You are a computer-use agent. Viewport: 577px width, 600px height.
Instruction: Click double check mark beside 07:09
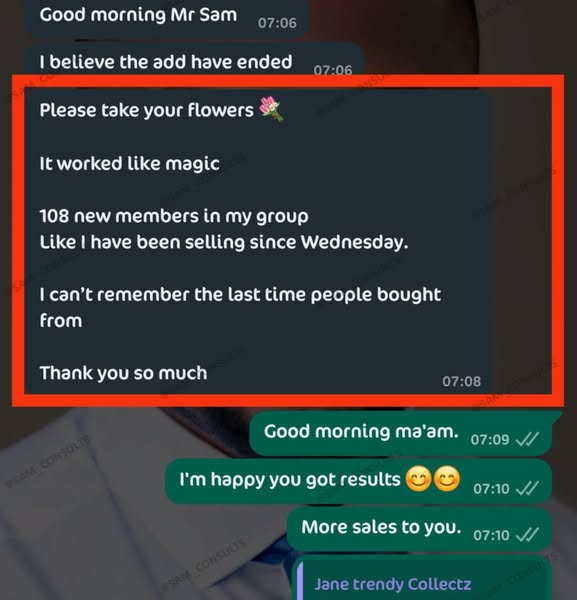point(527,439)
